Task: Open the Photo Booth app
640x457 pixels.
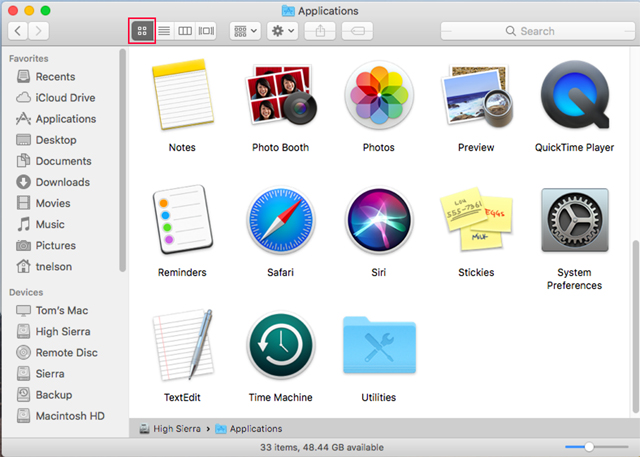Action: [x=280, y=98]
